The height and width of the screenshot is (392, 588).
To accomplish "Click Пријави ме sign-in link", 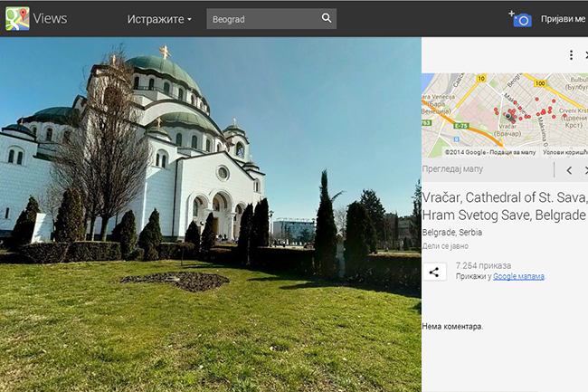I will (x=563, y=19).
